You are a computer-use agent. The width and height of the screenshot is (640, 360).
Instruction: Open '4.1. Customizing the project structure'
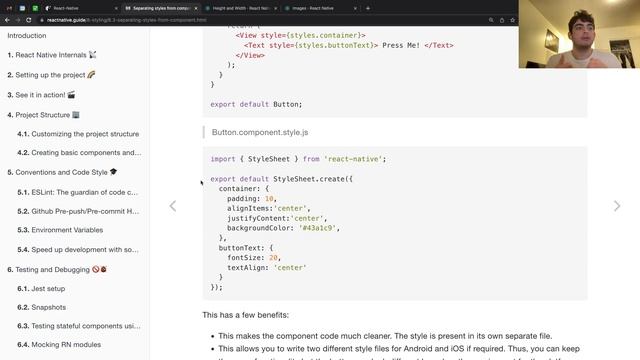tap(78, 134)
